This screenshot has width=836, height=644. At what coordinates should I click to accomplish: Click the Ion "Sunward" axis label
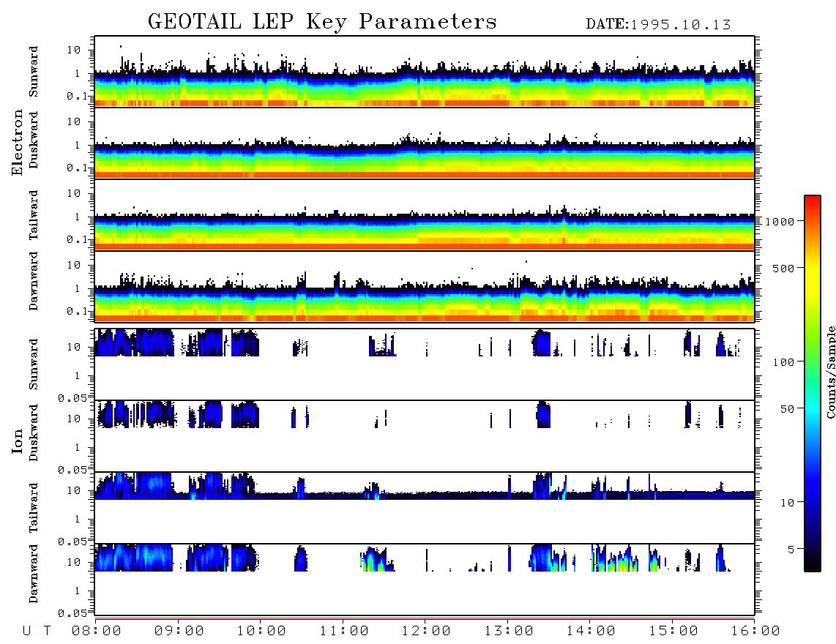pos(34,364)
